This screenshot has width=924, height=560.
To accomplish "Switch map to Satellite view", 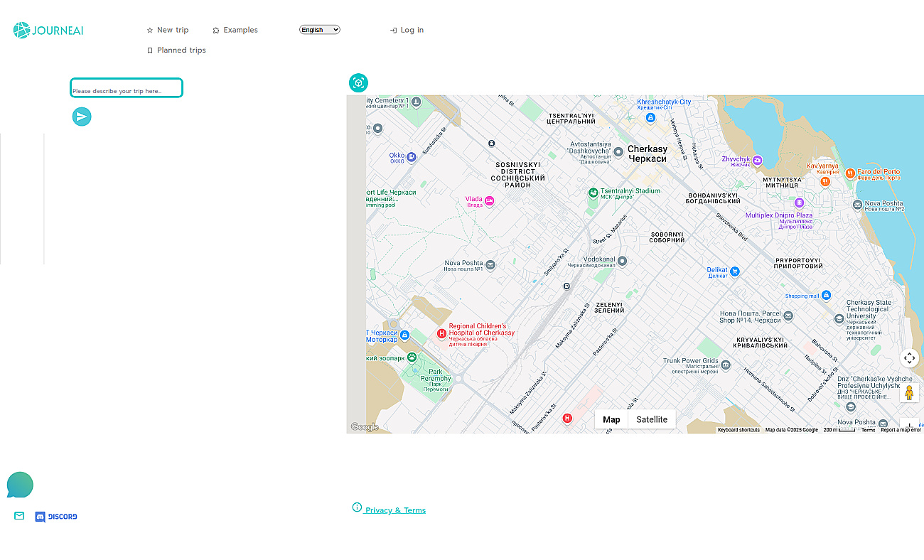I will tap(652, 419).
